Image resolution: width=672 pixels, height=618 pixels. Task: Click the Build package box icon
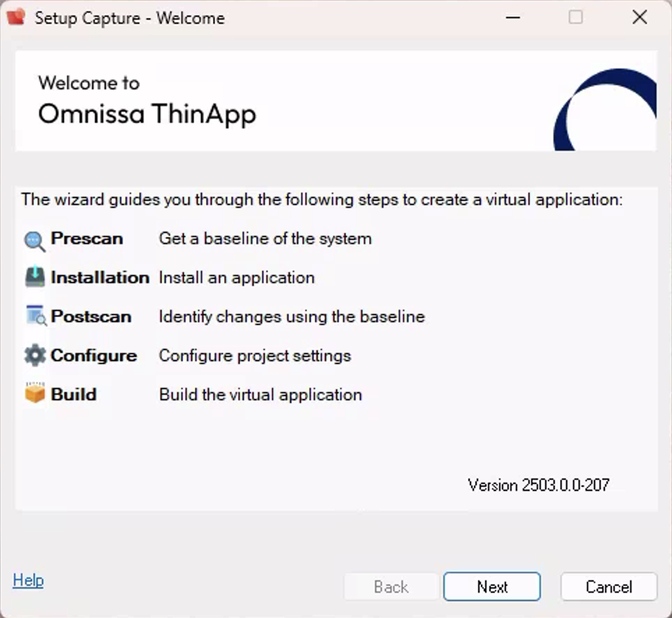[34, 394]
